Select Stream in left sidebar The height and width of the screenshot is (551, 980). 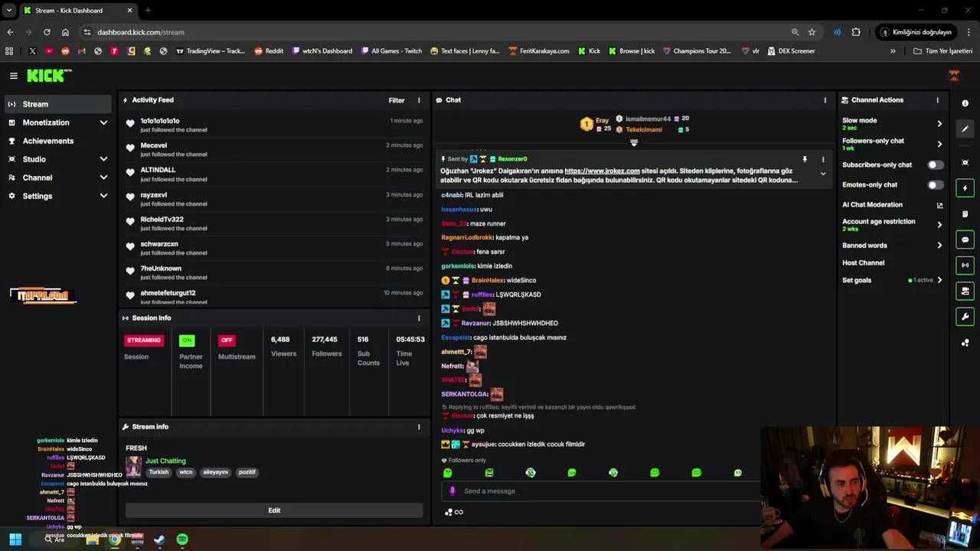tap(57, 104)
